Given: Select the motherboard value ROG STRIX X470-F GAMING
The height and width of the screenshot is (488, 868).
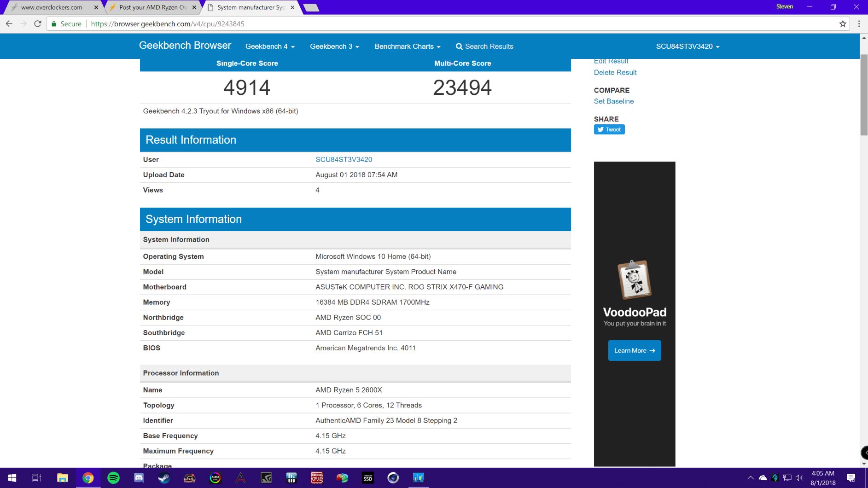Looking at the screenshot, I should [409, 287].
